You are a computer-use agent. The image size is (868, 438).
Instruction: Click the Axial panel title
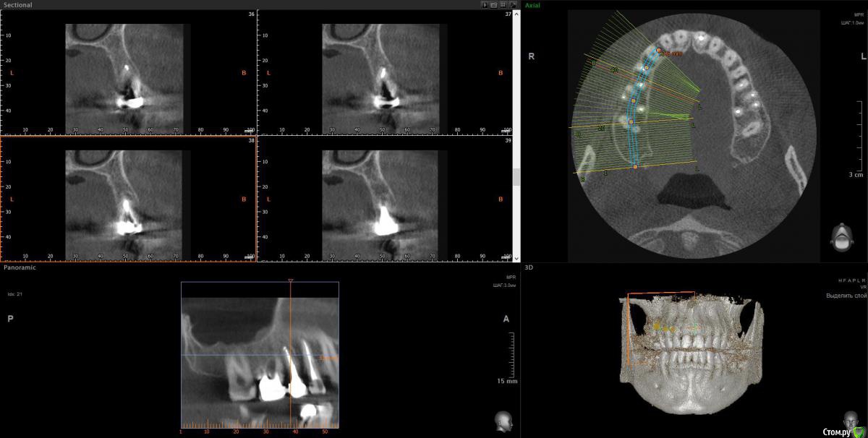click(532, 4)
